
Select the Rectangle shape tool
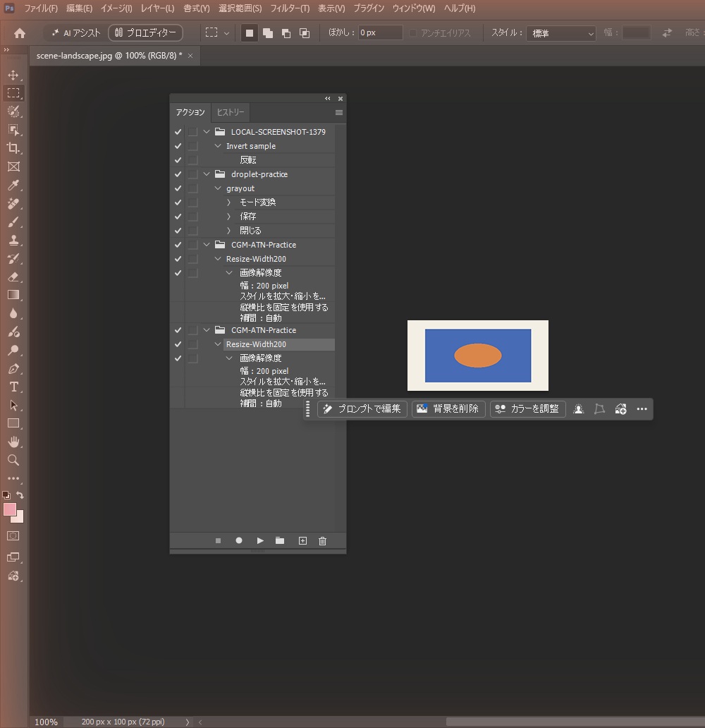click(x=13, y=423)
